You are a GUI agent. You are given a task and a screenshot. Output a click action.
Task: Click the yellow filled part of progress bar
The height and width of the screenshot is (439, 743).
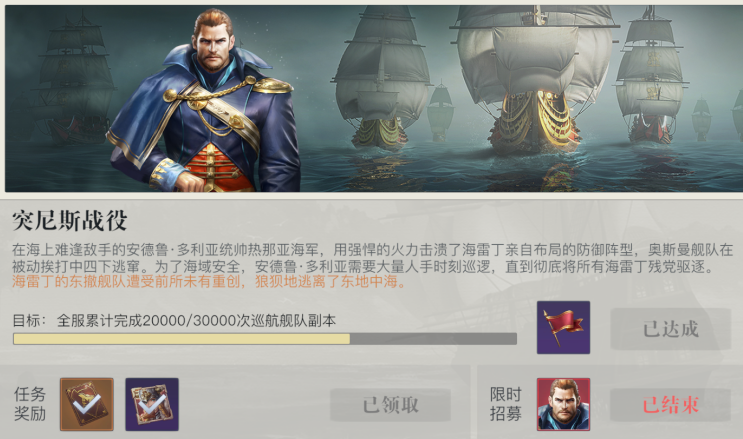[181, 338]
